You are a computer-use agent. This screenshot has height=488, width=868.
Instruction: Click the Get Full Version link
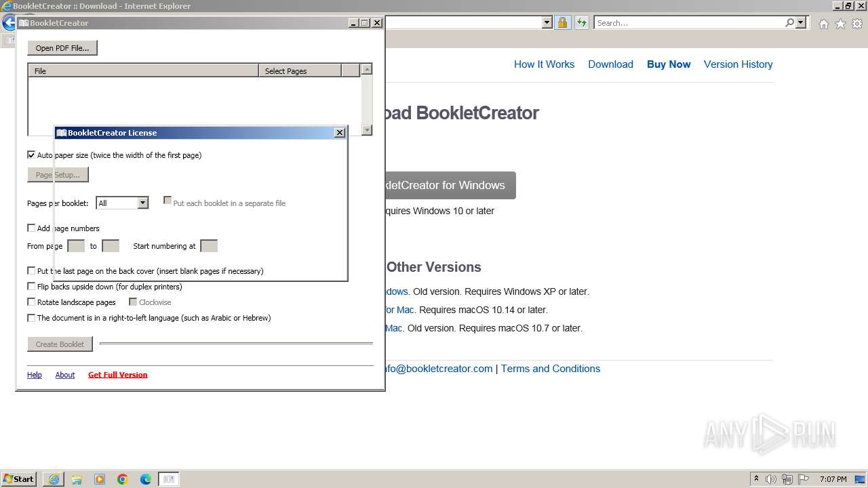point(117,375)
